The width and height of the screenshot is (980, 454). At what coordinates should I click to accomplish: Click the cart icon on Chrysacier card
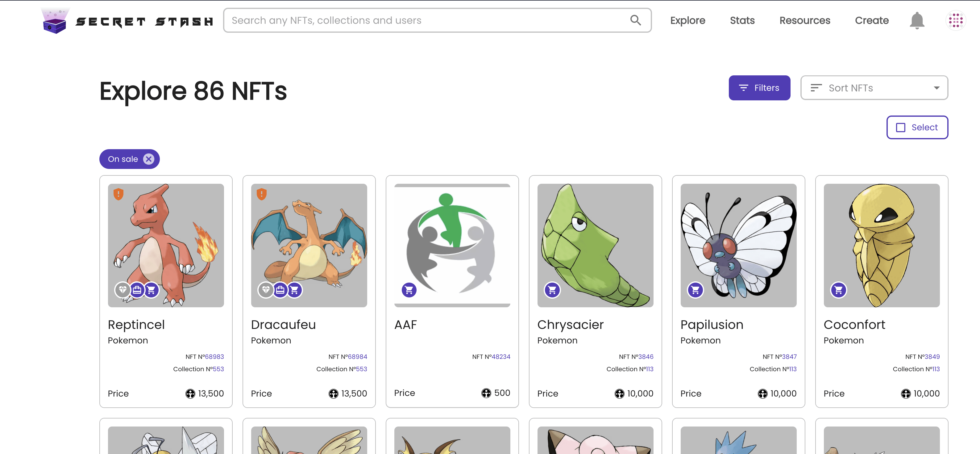point(552,290)
